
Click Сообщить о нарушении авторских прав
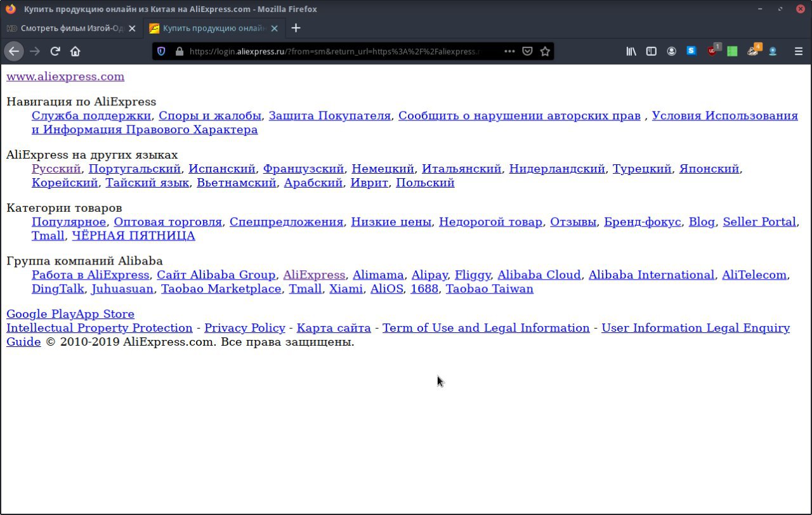coord(520,115)
